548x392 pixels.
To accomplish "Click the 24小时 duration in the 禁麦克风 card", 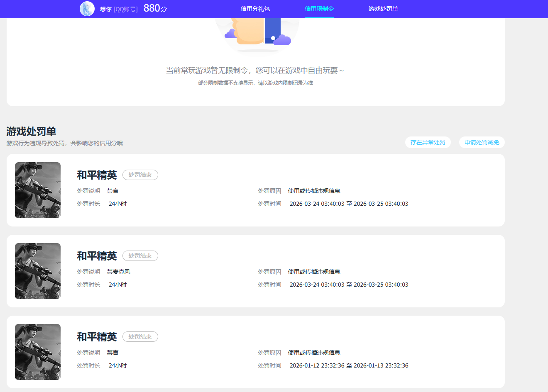I will pos(118,285).
